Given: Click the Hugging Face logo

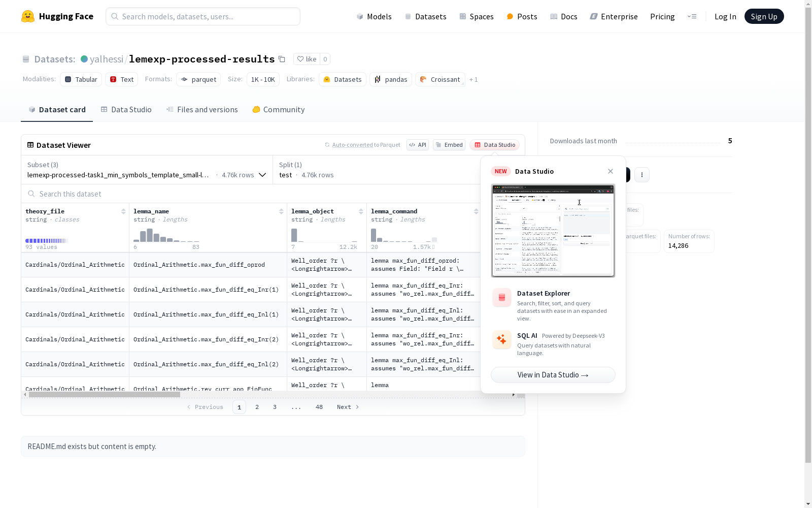Looking at the screenshot, I should [x=57, y=16].
